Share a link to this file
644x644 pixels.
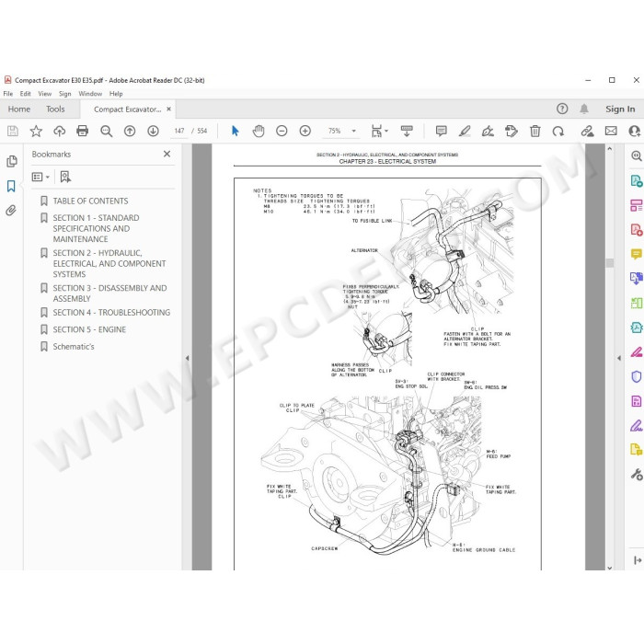587,131
